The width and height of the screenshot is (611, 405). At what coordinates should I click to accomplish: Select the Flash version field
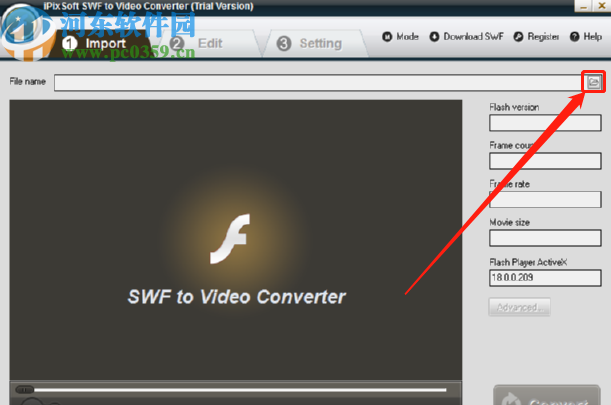545,123
